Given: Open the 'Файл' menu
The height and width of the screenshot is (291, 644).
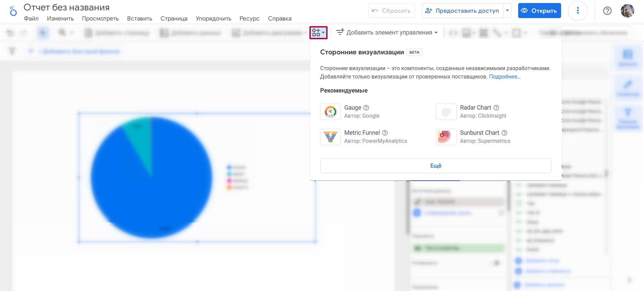Looking at the screenshot, I should click(x=31, y=18).
